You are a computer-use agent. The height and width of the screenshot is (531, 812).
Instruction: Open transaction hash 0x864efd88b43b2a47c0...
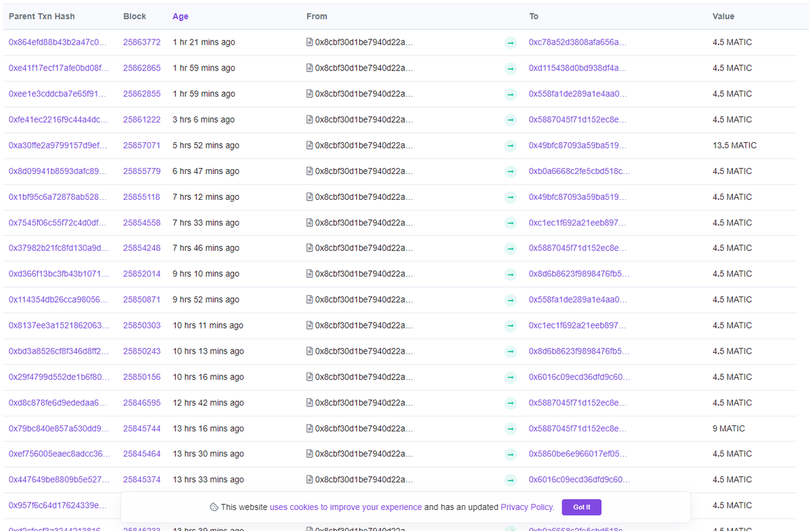pyautogui.click(x=58, y=42)
